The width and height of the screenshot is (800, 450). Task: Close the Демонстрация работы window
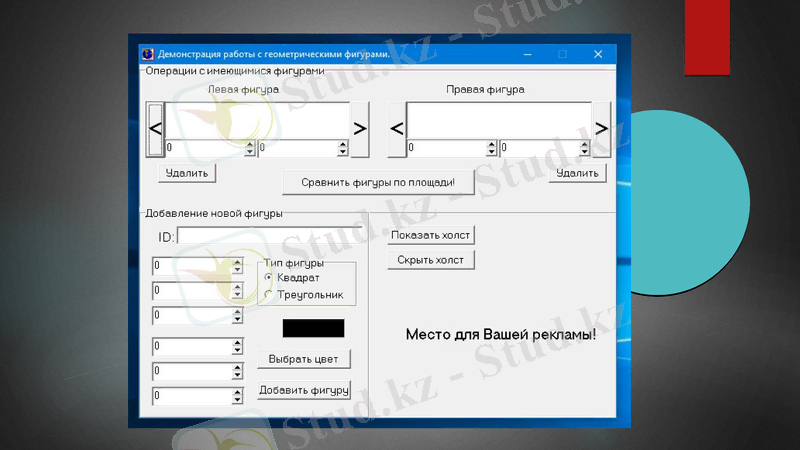click(598, 54)
